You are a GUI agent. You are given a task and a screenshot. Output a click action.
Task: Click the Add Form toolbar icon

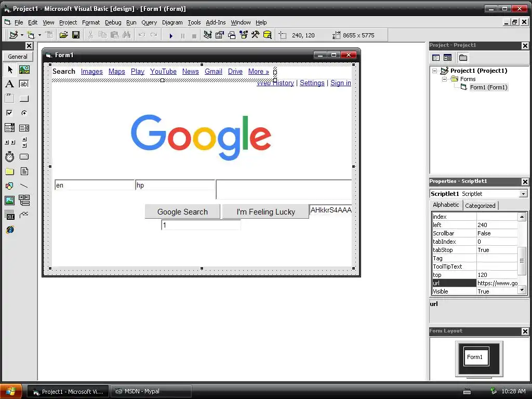point(31,35)
